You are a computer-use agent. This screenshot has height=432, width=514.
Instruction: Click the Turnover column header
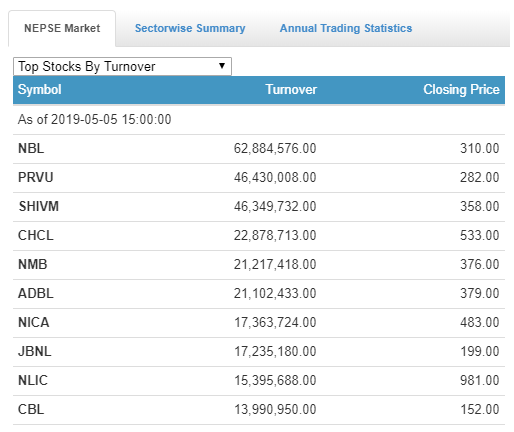[x=291, y=89]
